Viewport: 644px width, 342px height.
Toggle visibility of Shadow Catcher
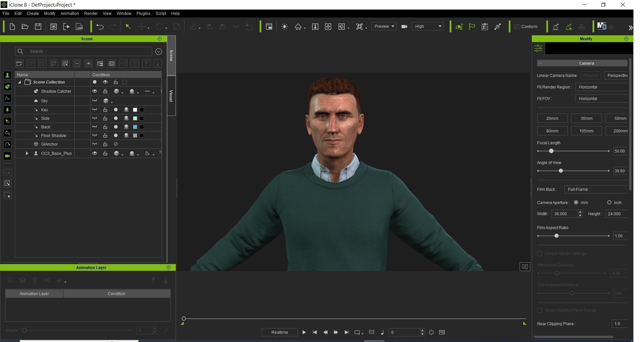point(95,91)
